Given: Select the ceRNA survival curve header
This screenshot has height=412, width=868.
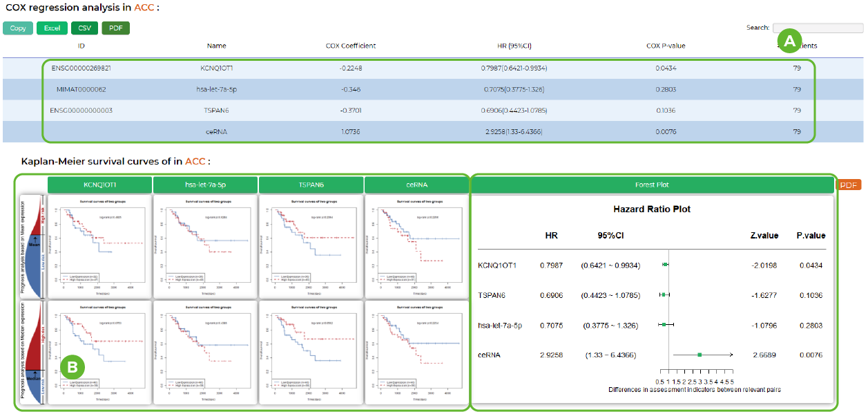Looking at the screenshot, I should click(x=416, y=185).
